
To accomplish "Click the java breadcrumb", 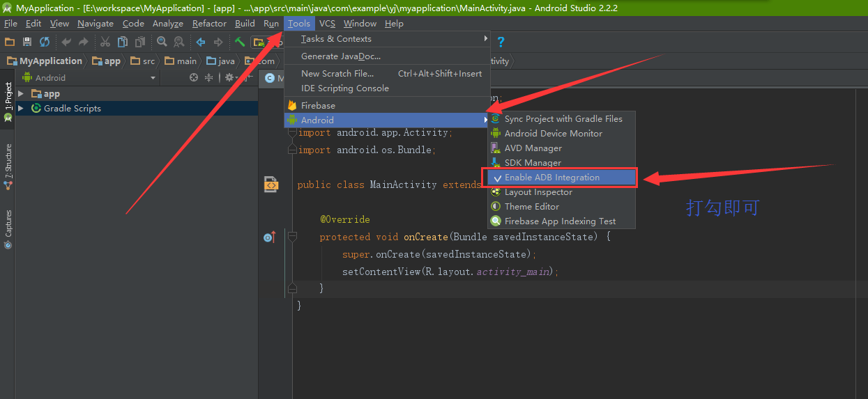I will tap(220, 61).
